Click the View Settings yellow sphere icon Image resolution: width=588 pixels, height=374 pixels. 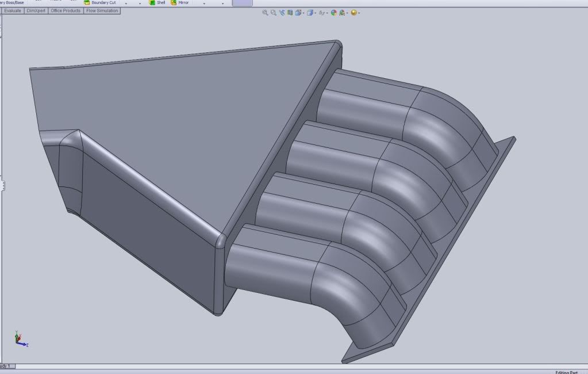(x=353, y=13)
